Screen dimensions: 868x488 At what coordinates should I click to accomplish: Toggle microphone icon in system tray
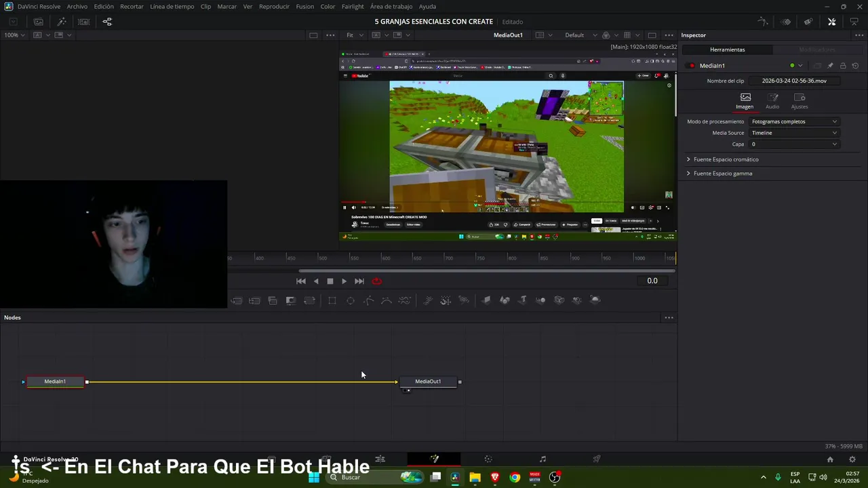[778, 477]
